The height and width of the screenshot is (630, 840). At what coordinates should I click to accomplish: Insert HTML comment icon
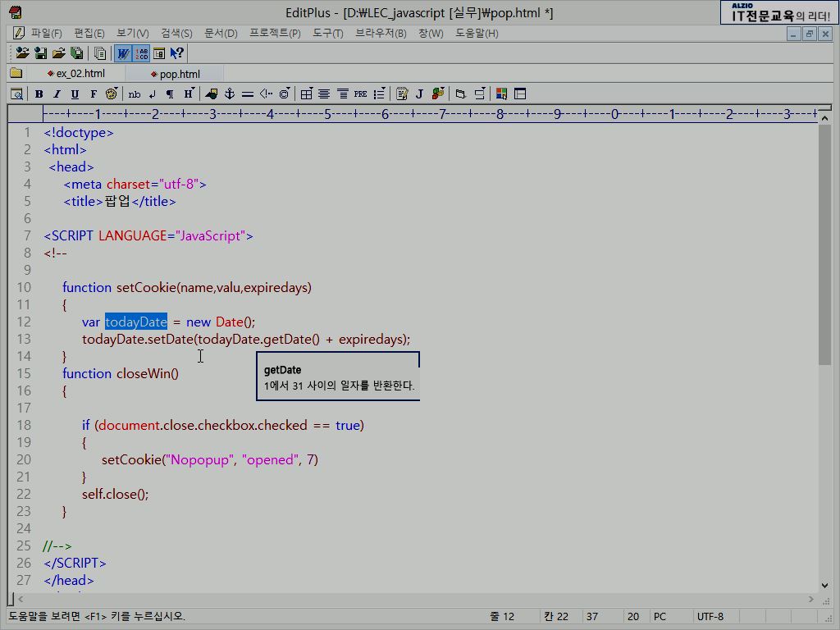pyautogui.click(x=266, y=94)
